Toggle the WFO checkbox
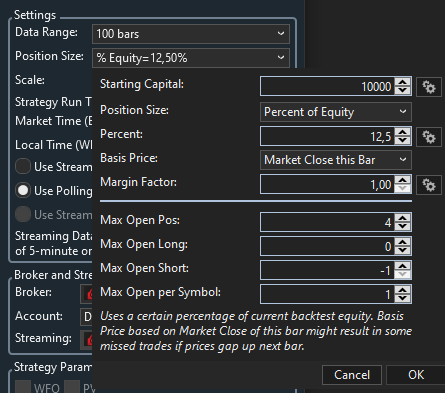The height and width of the screenshot is (393, 445). click(23, 387)
